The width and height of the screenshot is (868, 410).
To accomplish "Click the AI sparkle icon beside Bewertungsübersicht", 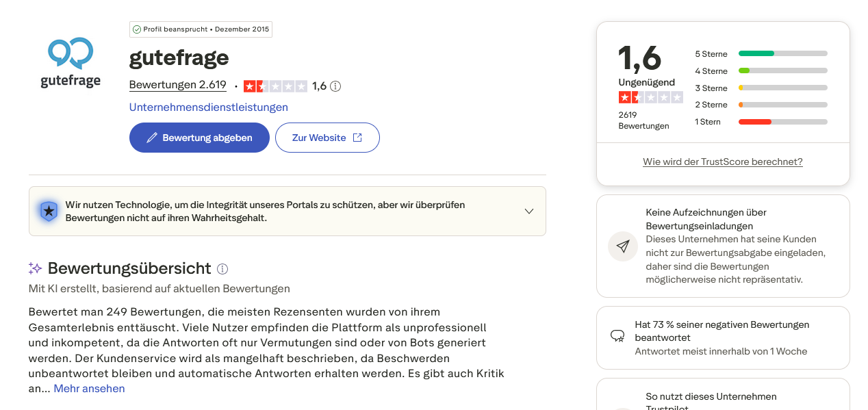I will tap(36, 268).
